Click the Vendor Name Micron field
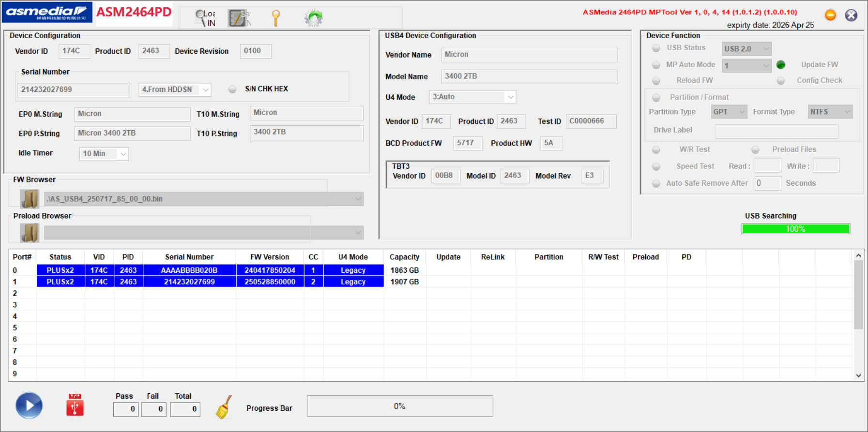This screenshot has height=432, width=868. 529,55
